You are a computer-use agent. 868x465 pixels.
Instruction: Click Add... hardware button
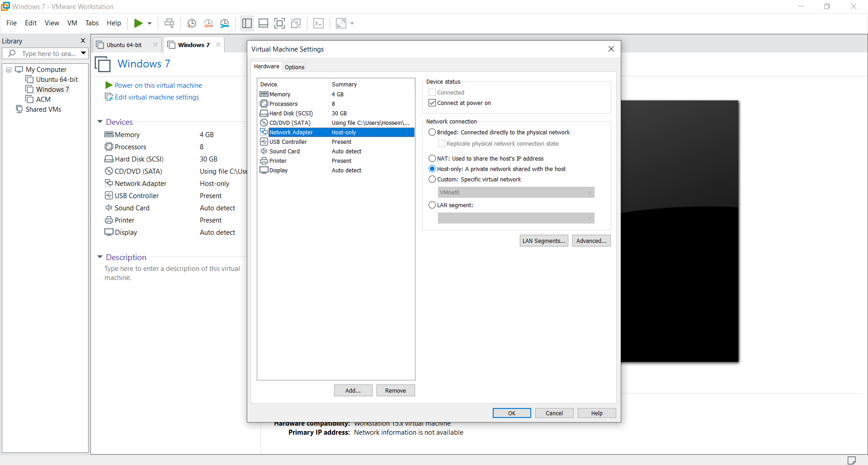(x=353, y=390)
